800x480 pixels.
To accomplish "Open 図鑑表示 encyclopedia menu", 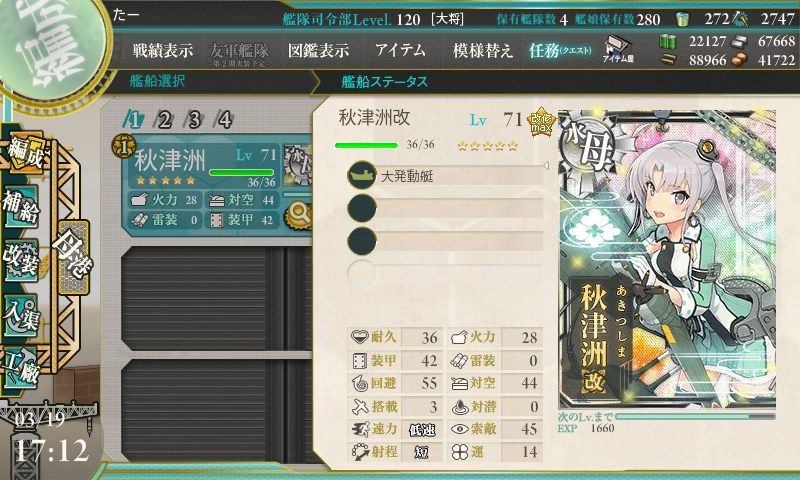I will point(319,50).
